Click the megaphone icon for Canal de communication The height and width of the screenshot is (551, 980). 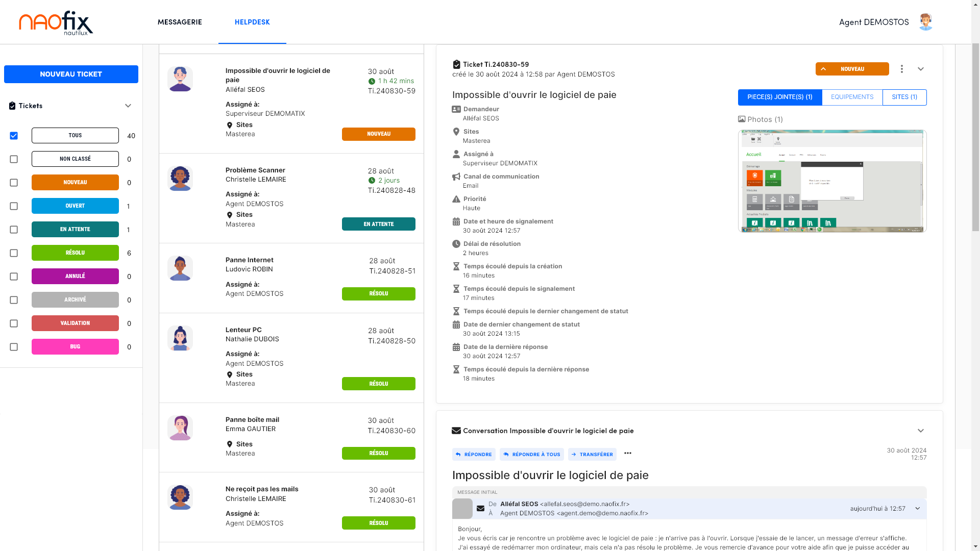456,177
